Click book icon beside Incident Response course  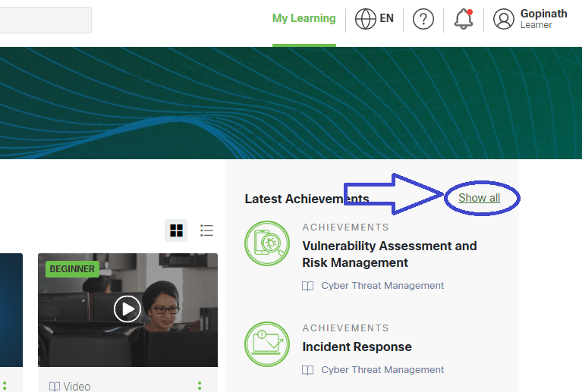pyautogui.click(x=307, y=370)
